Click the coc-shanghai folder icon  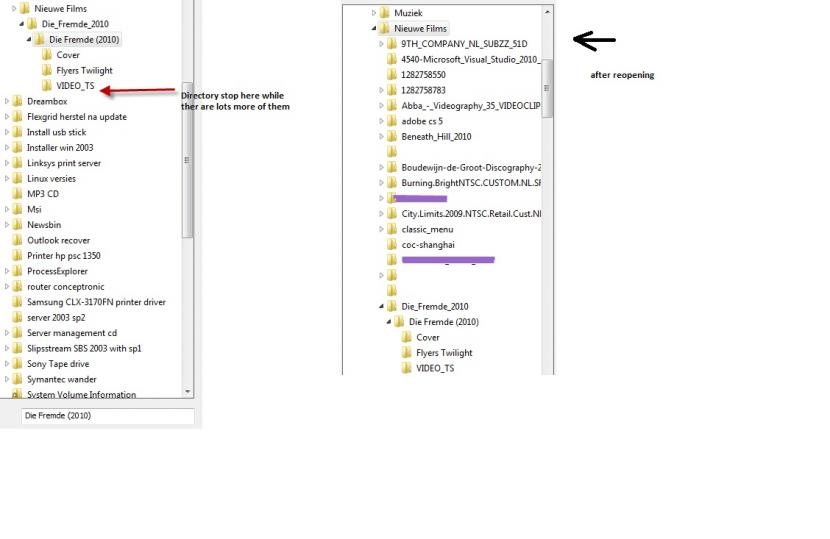[392, 245]
